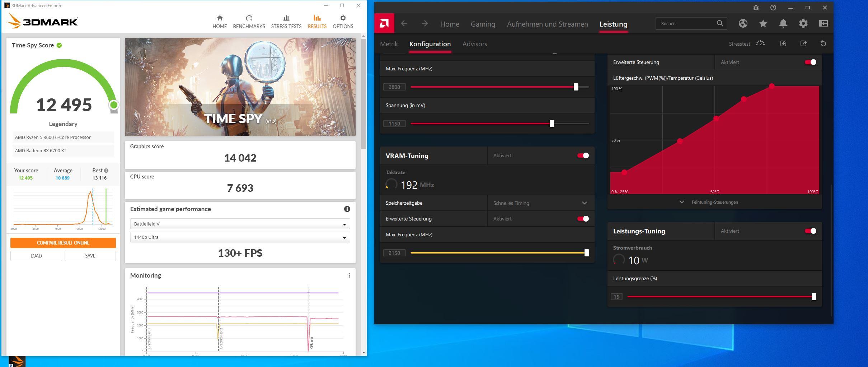Viewport: 868px width, 367px height.
Task: Go back with the left arrow in Radeon Software
Action: (404, 24)
